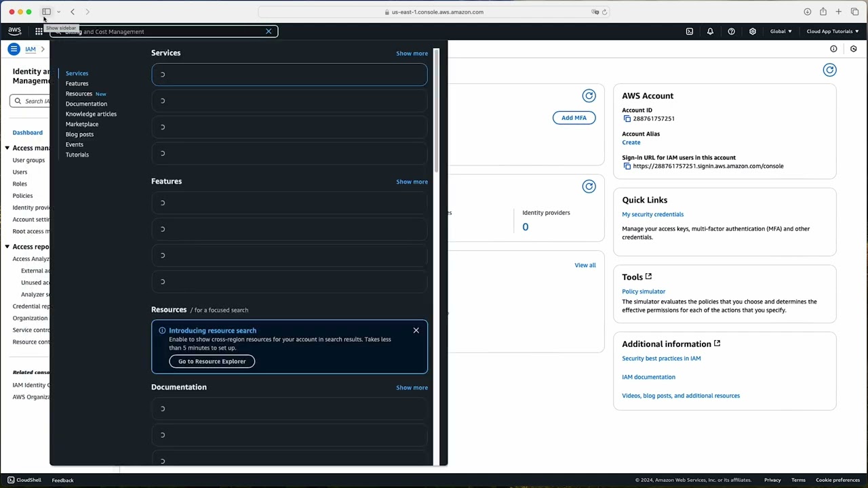Open Videos, blog posts, and additional resources
Screen dimensions: 868x488
[x=680, y=396]
